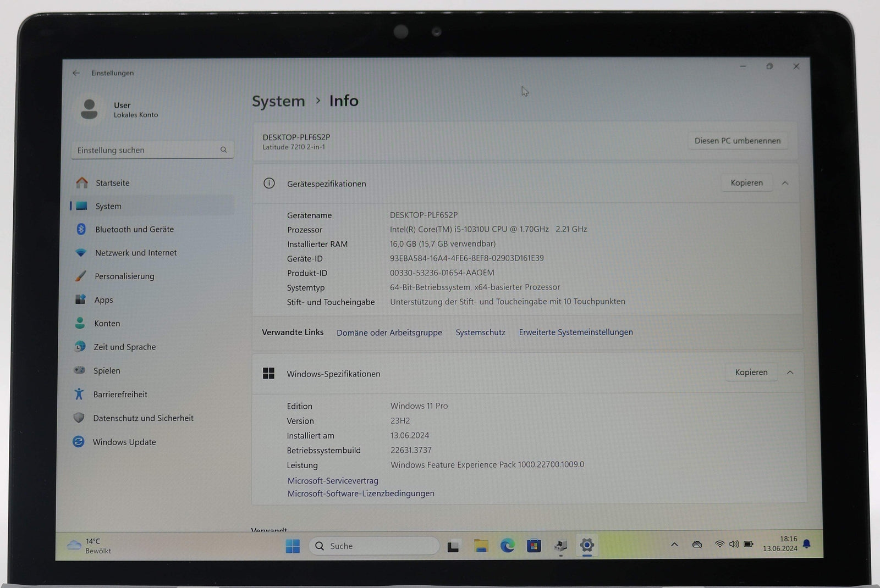Launch Microsoft Edge from the taskbar
Image resolution: width=880 pixels, height=588 pixels.
pos(507,546)
